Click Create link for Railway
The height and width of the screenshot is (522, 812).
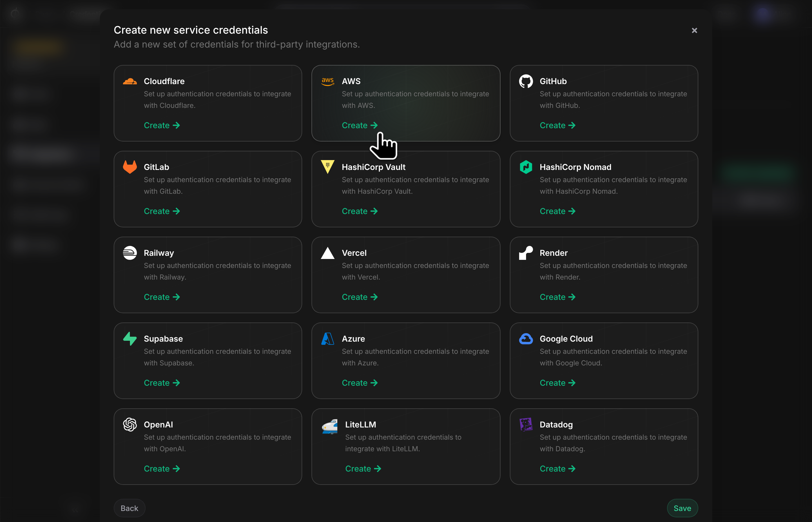[162, 297]
